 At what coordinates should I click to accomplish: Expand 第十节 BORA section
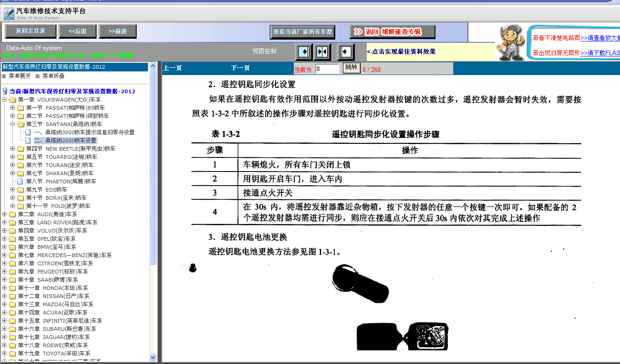point(13,198)
